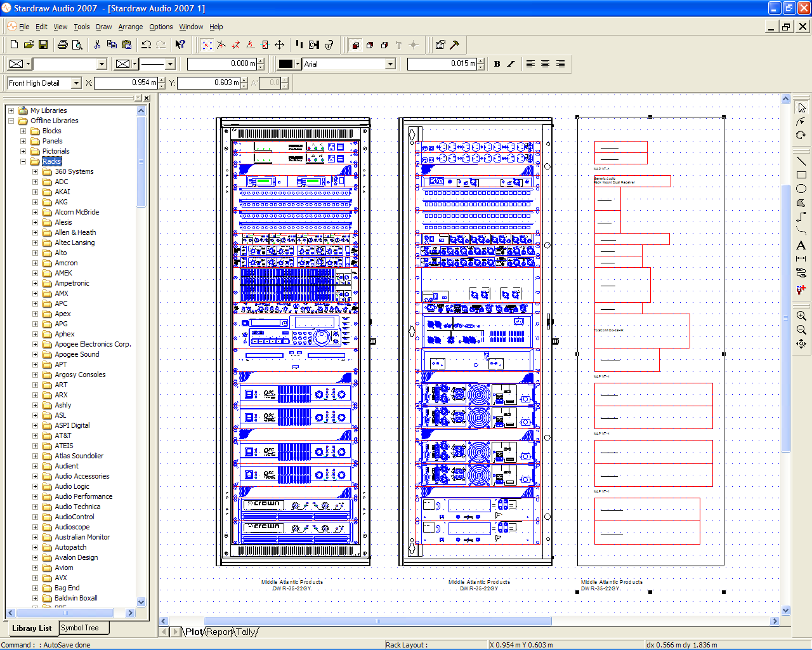Viewport: 812px width, 650px height.
Task: Expand the Allen & Heath folder
Action: tap(36, 232)
